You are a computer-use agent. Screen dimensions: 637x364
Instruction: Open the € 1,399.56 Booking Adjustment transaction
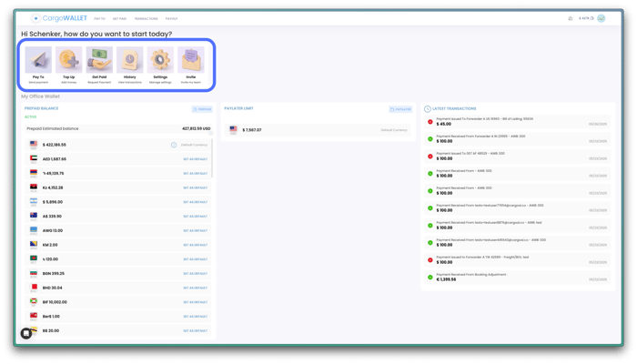tap(517, 277)
